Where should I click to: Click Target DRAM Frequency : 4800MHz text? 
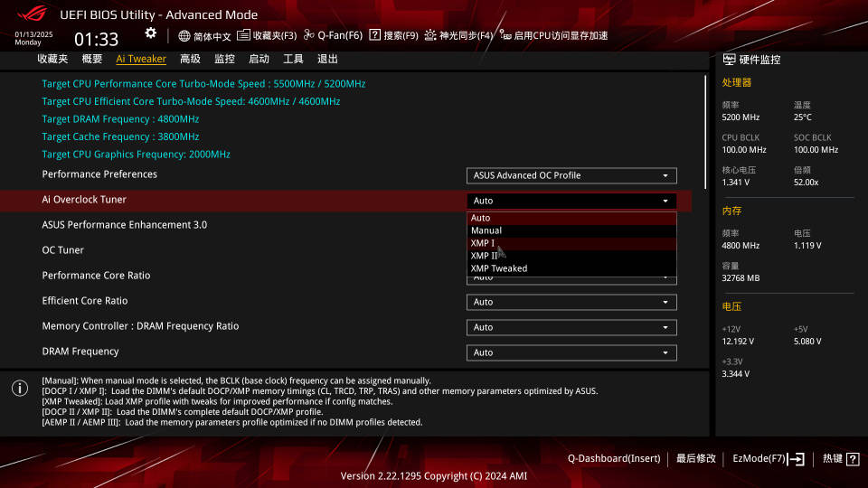point(120,119)
